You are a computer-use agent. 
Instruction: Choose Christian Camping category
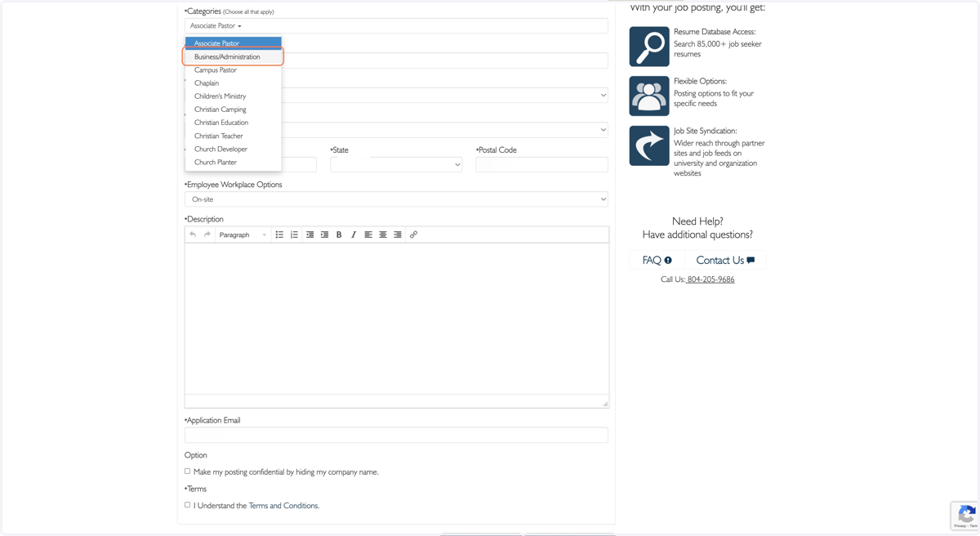point(233,109)
